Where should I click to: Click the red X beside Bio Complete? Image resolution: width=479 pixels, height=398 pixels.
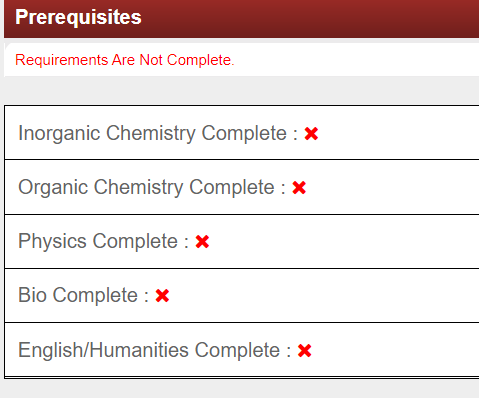162,296
